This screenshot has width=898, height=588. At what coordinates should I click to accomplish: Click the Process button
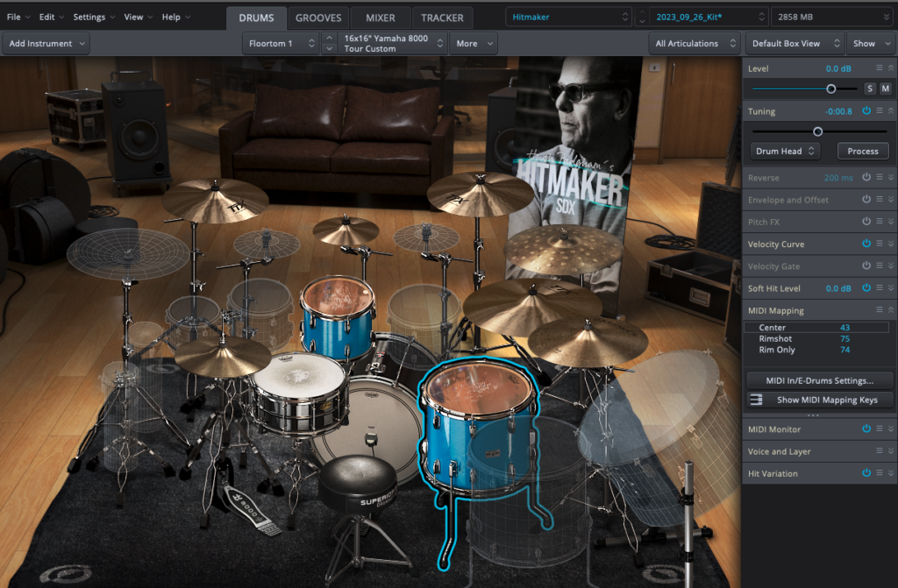[x=862, y=151]
